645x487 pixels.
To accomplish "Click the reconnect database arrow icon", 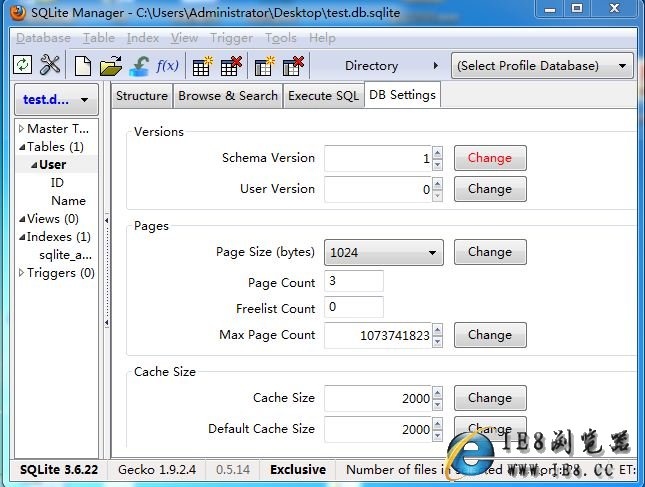I will pos(140,66).
